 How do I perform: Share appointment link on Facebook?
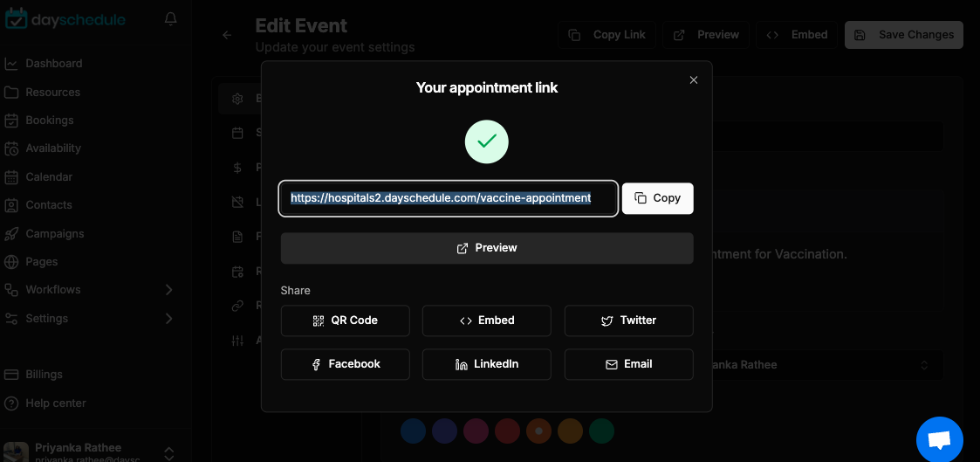[345, 364]
